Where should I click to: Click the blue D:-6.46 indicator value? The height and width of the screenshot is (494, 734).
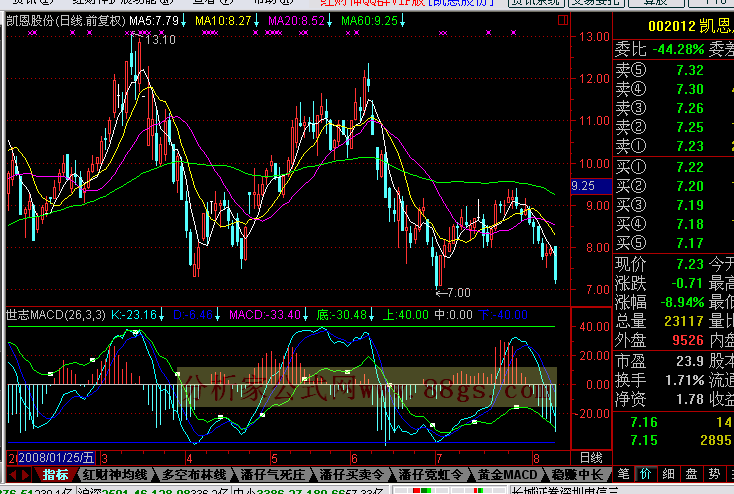click(193, 315)
